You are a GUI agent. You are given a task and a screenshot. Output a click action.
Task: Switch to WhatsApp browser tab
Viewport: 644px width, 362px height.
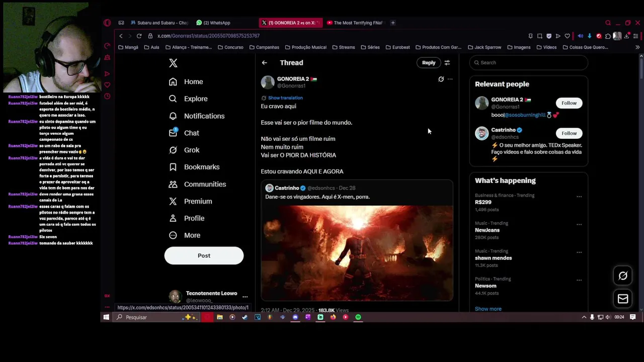(x=213, y=23)
